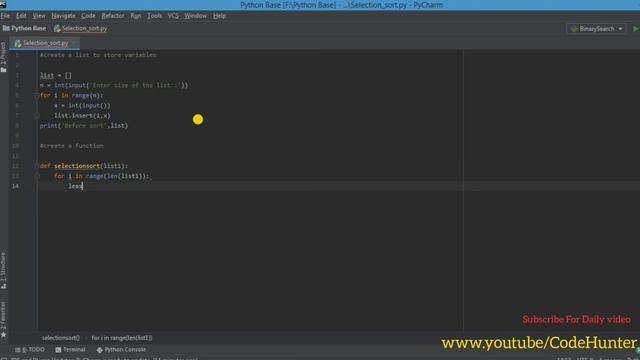The height and width of the screenshot is (360, 640).
Task: Click the Selection_sort.py breadcrumb in navigation bar
Action: 80,29
